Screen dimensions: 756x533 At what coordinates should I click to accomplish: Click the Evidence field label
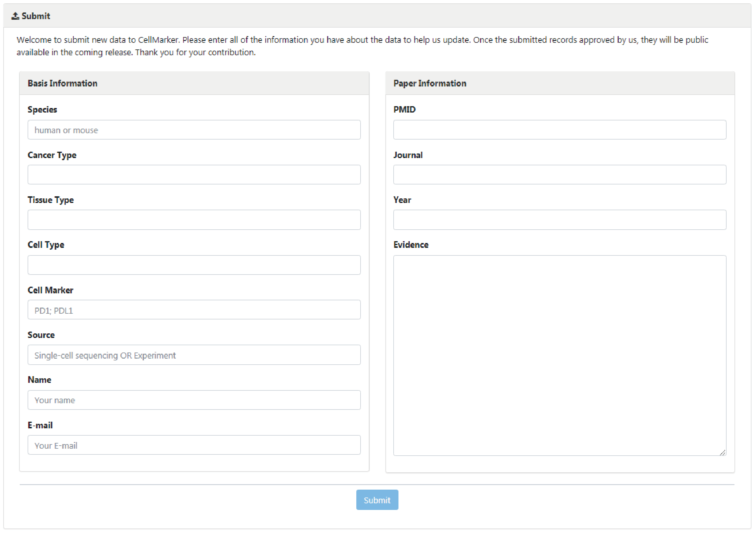(x=411, y=245)
